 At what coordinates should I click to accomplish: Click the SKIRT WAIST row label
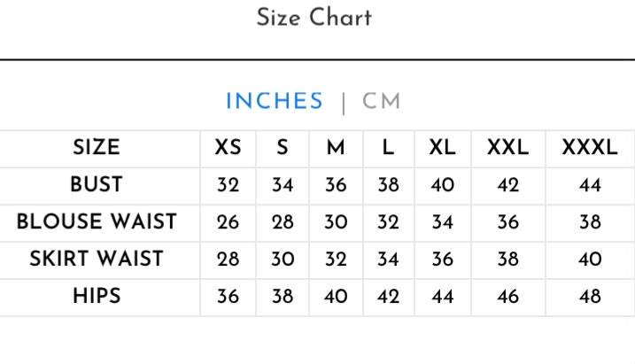pyautogui.click(x=97, y=259)
